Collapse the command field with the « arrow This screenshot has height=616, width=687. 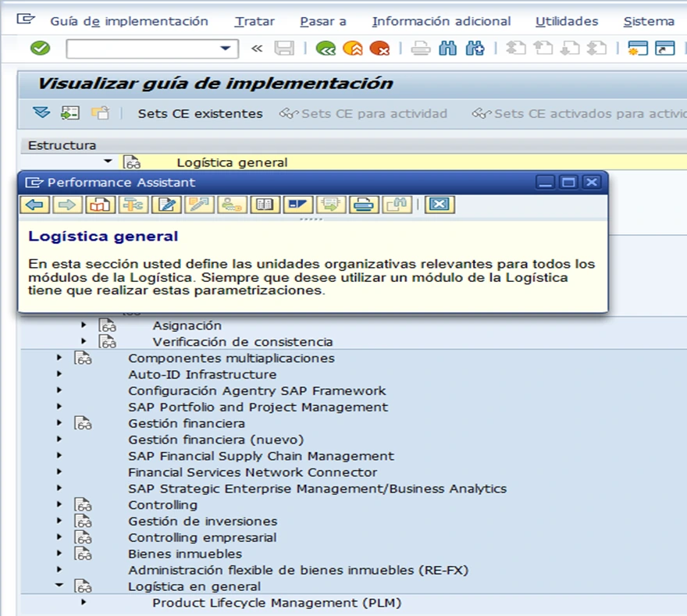click(257, 48)
